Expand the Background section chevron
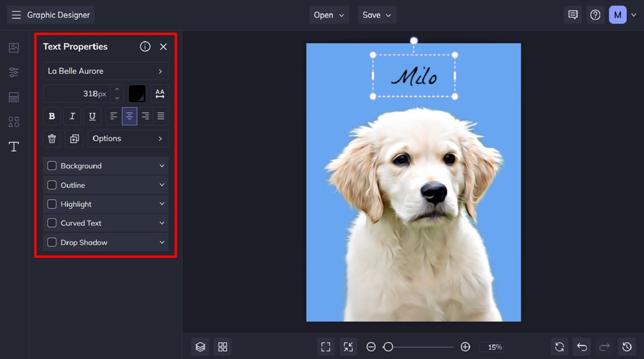This screenshot has height=359, width=644. click(162, 166)
